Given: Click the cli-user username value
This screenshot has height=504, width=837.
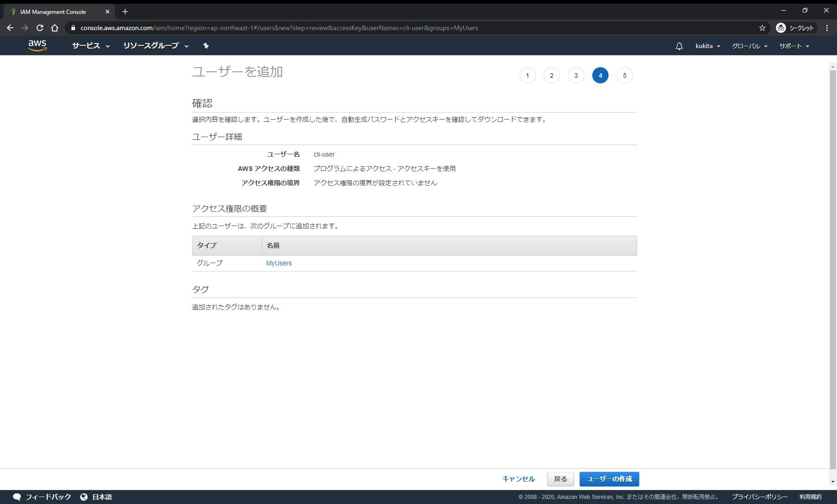Looking at the screenshot, I should pos(324,154).
